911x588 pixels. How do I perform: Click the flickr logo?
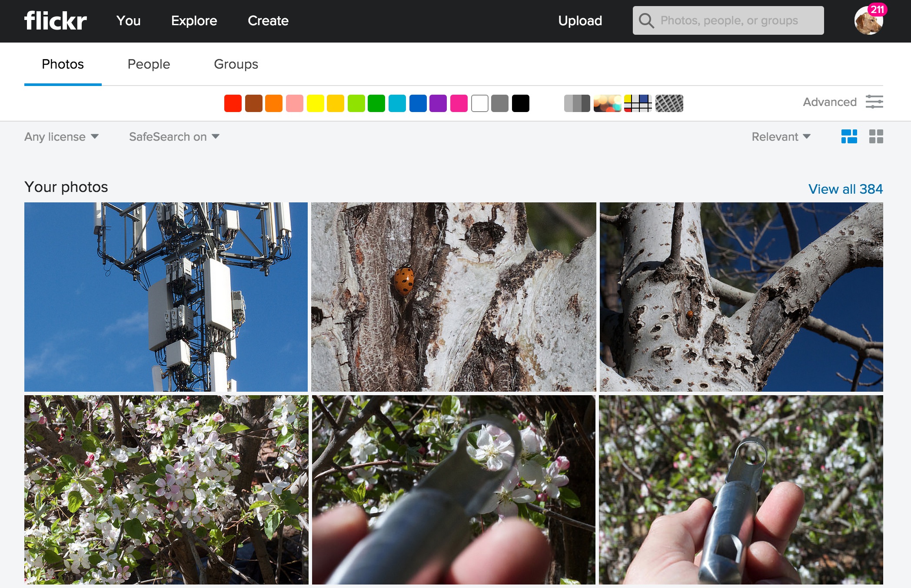[x=56, y=20]
